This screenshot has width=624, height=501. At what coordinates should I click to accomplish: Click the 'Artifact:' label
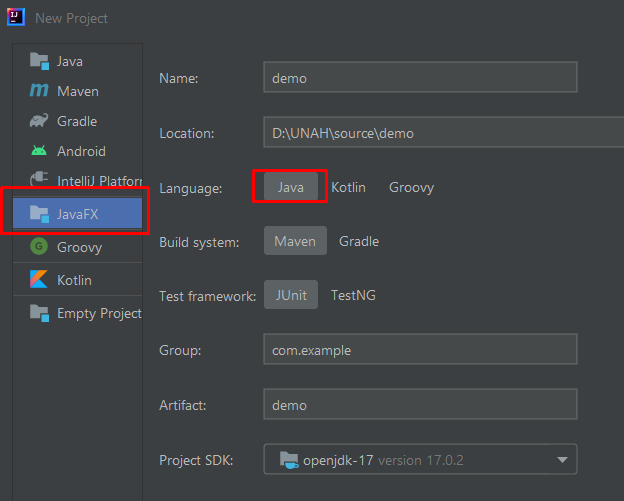183,405
